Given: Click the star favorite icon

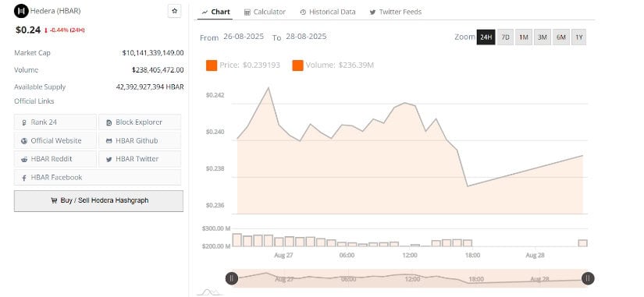Looking at the screenshot, I should coord(175,11).
